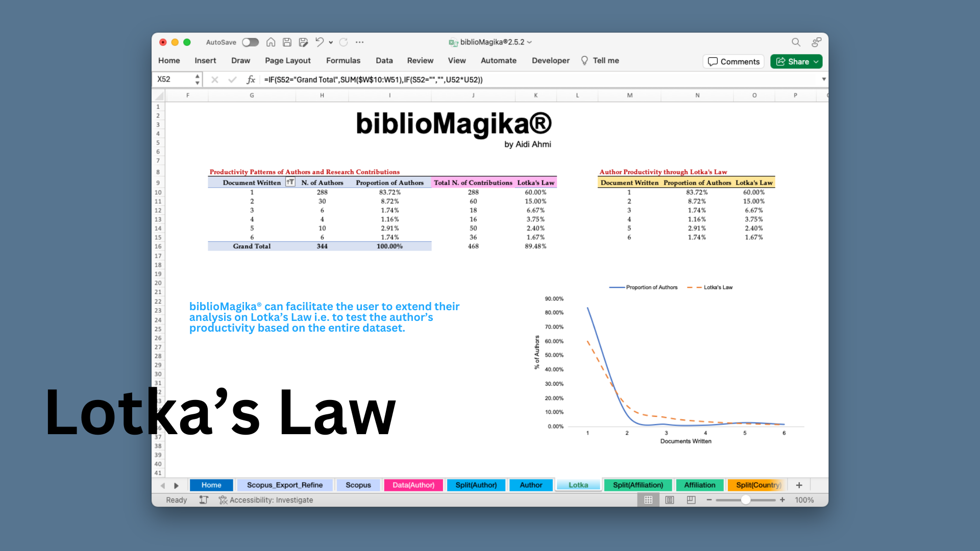Toggle the AutoSave switch off
This screenshot has height=551, width=980.
click(250, 42)
